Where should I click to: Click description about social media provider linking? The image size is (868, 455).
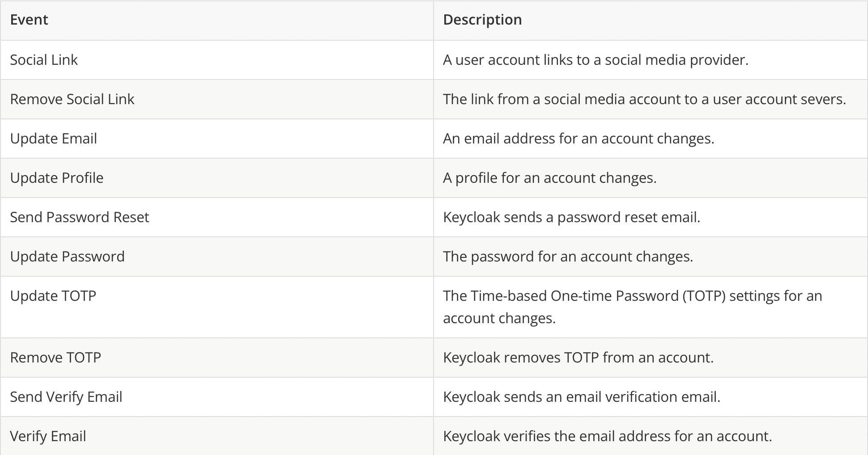tap(596, 60)
